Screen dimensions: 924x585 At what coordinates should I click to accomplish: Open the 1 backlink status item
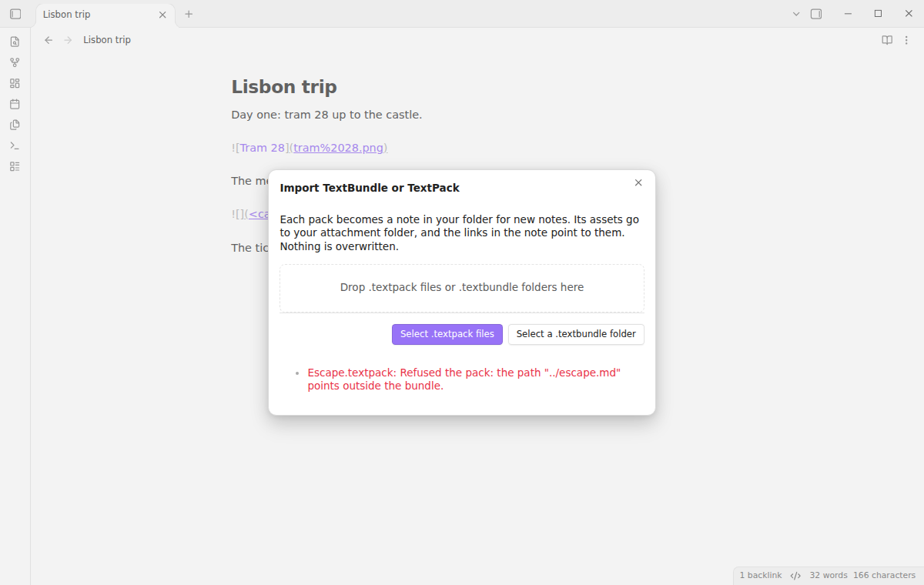coord(761,576)
